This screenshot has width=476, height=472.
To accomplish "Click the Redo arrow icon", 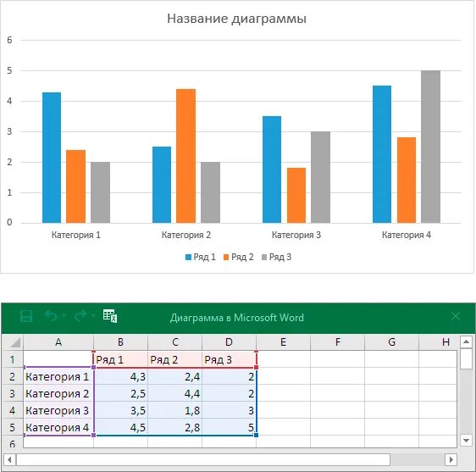I will pyautogui.click(x=80, y=316).
